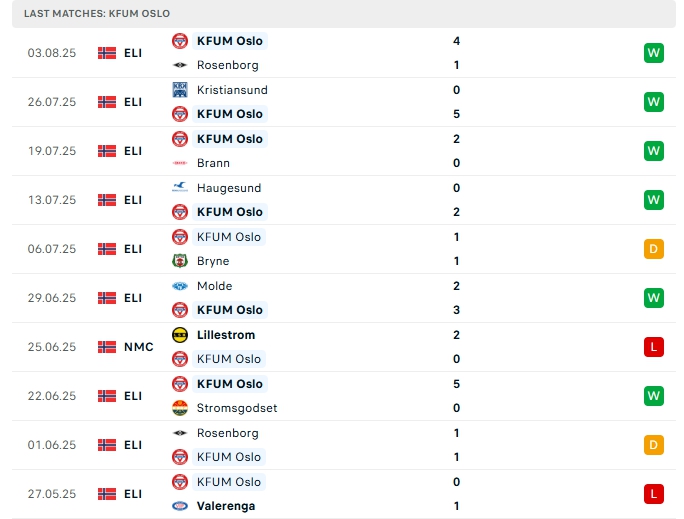Click the Kristiansund club crest

[x=180, y=90]
